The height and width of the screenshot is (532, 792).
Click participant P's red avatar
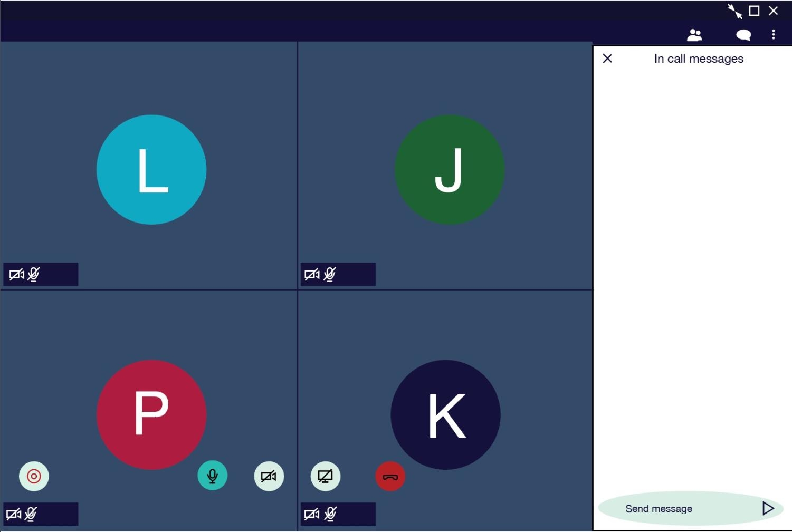[x=151, y=414]
